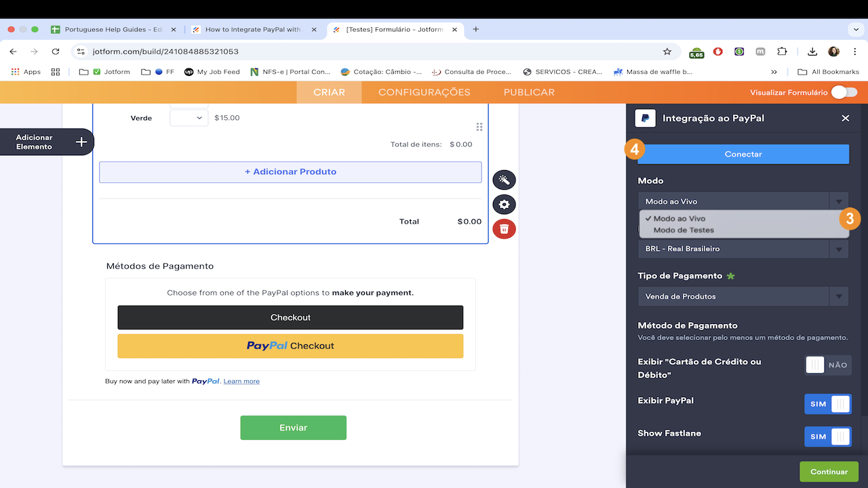
Task: Click the Métodos de Pagamento heading
Action: [x=160, y=266]
